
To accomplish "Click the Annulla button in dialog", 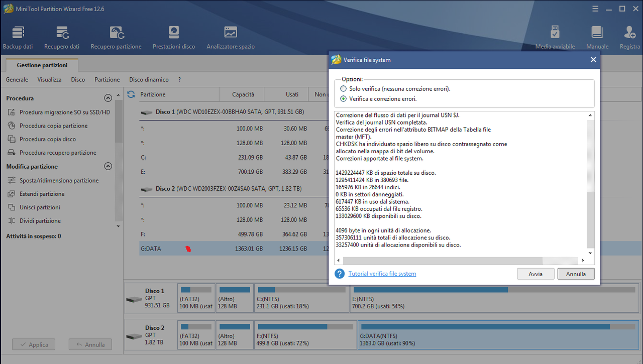I will pyautogui.click(x=576, y=274).
